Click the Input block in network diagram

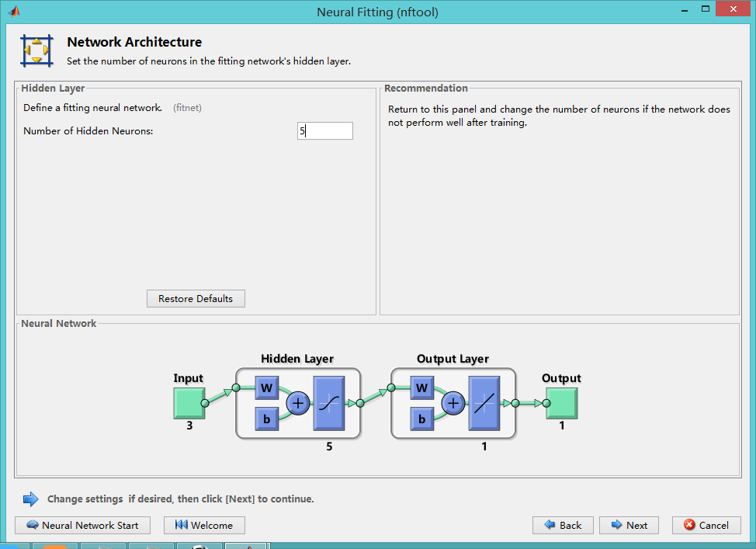coord(189,403)
